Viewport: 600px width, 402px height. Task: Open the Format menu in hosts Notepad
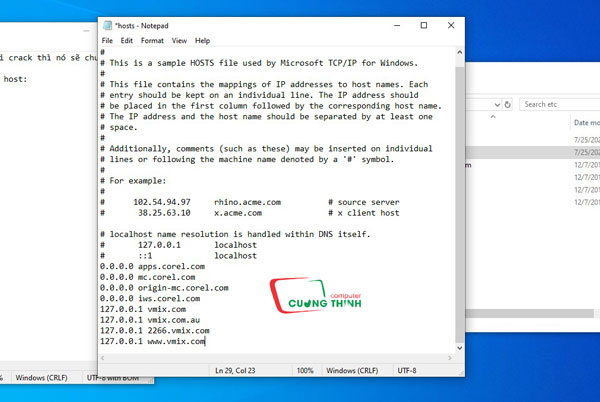point(152,41)
